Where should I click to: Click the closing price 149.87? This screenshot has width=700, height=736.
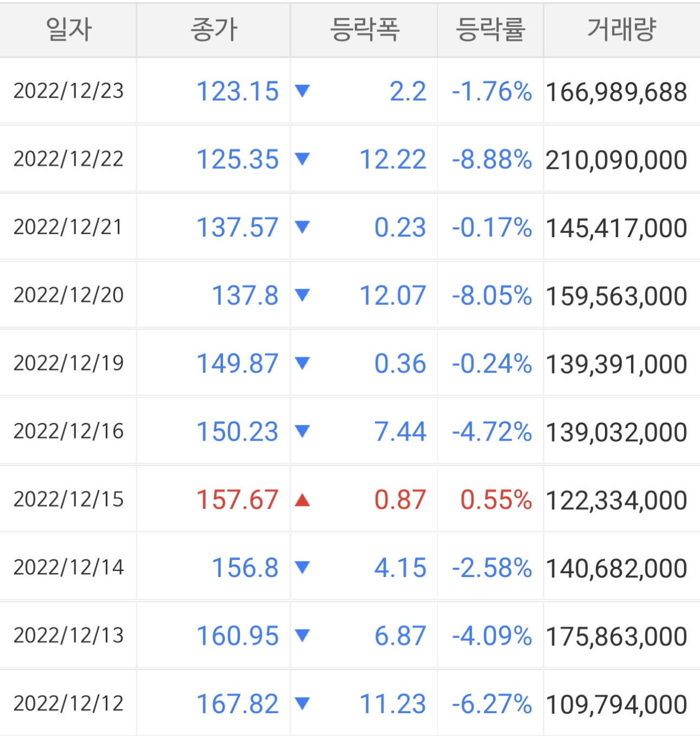click(238, 364)
